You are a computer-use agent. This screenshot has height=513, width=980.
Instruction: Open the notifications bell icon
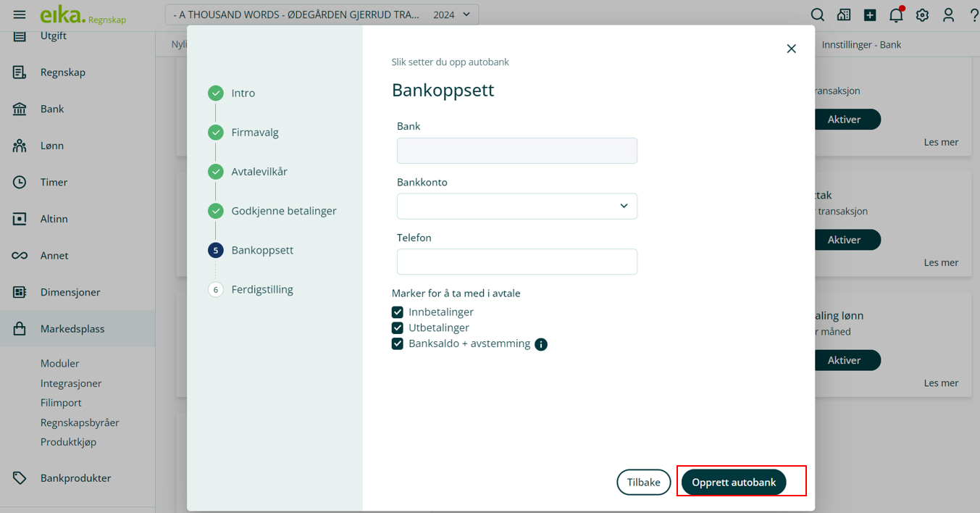coord(896,15)
